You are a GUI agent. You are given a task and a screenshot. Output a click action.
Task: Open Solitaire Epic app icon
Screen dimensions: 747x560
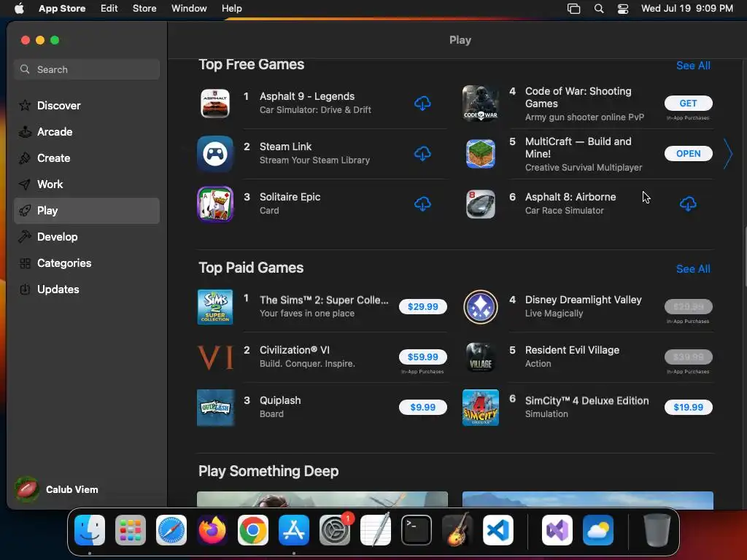[215, 204]
